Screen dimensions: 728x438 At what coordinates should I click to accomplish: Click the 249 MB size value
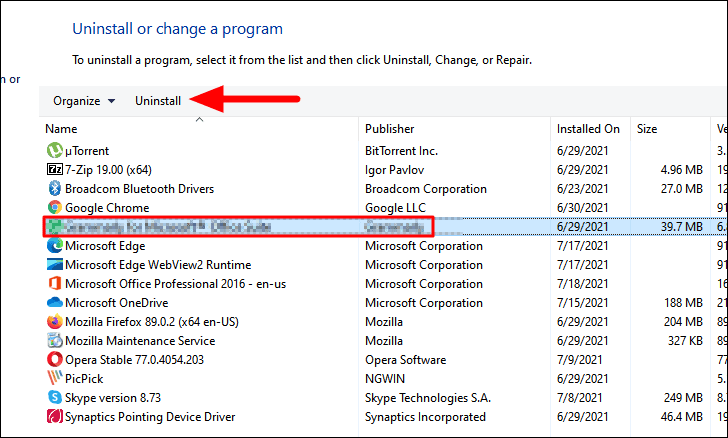coord(683,398)
